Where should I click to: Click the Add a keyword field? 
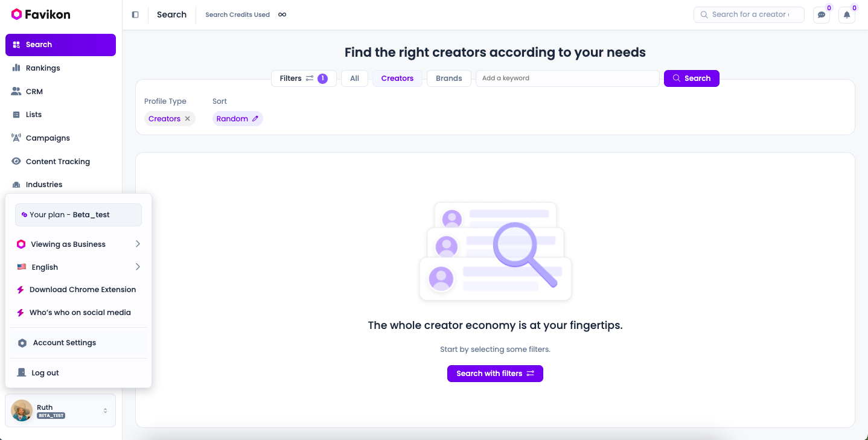click(x=567, y=78)
